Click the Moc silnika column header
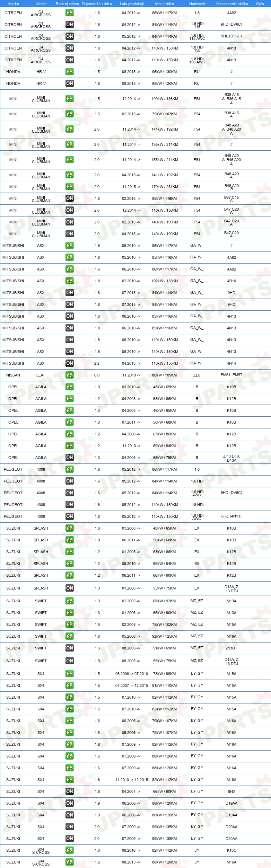The width and height of the screenshot is (271, 868). coord(165,4)
